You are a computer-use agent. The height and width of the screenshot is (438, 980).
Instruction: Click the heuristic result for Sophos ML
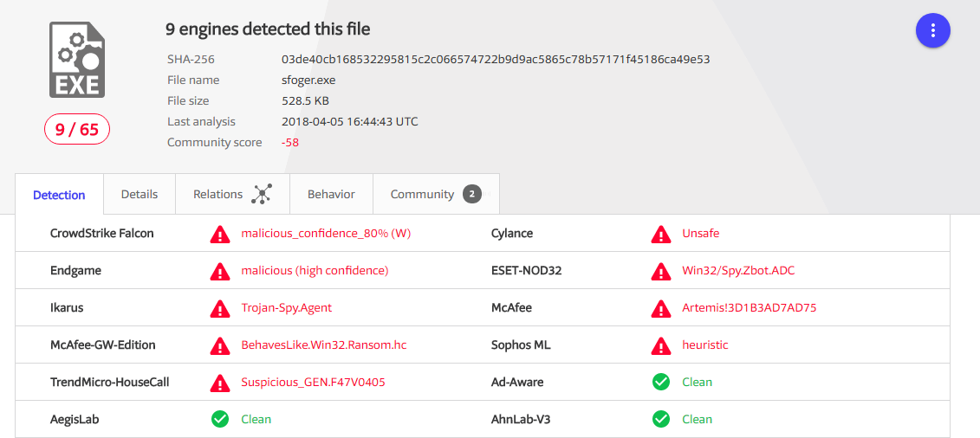705,345
